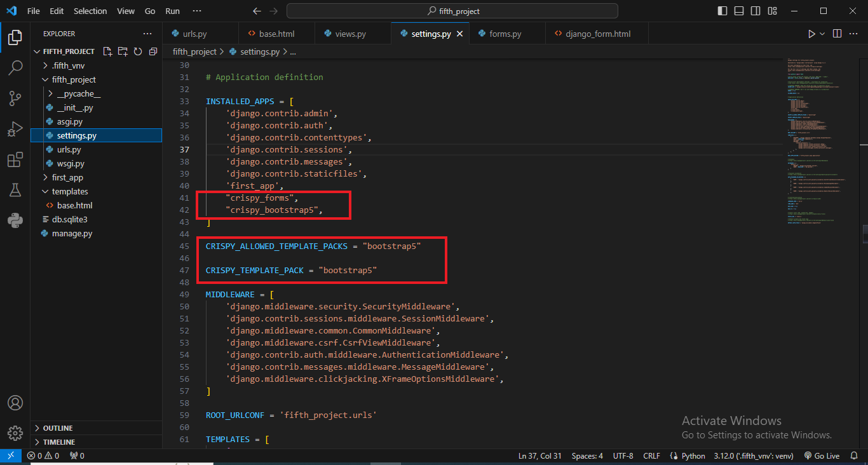The width and height of the screenshot is (868, 465).
Task: Open the run button dropdown arrow
Action: pos(822,34)
